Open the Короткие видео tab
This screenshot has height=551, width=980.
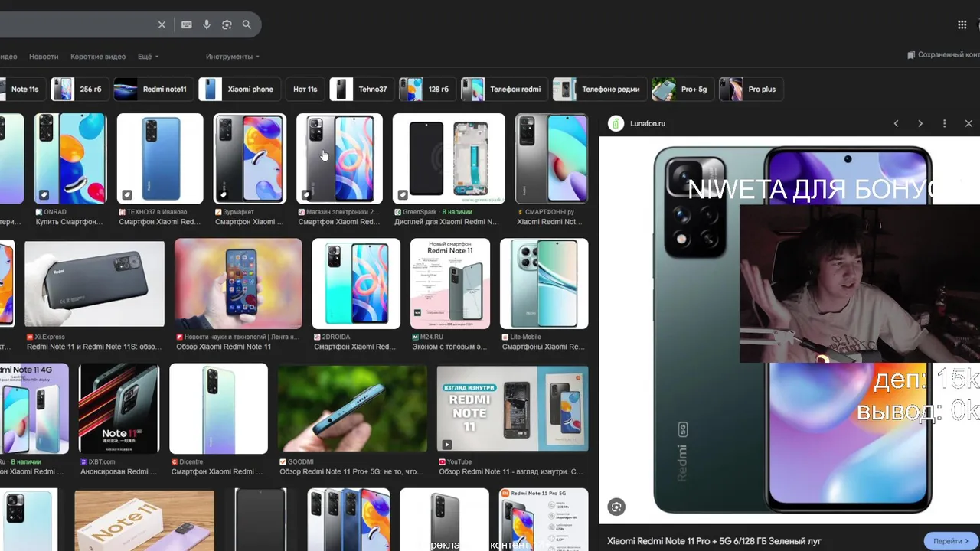click(98, 57)
